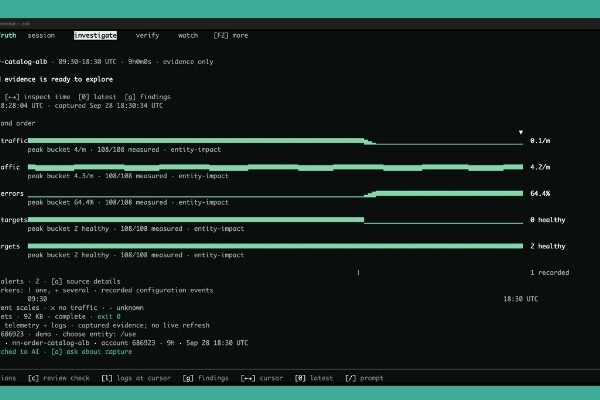Click the cursor arrows shortcut in bottom bar
The height and width of the screenshot is (400, 600).
[262, 378]
